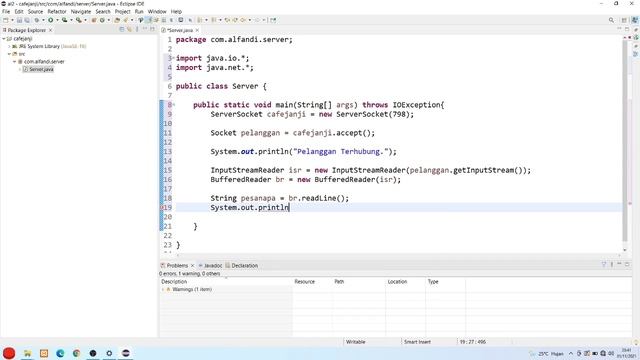This screenshot has width=640, height=360.
Task: Click the Last Edit Location icon
Action: tap(227, 20)
